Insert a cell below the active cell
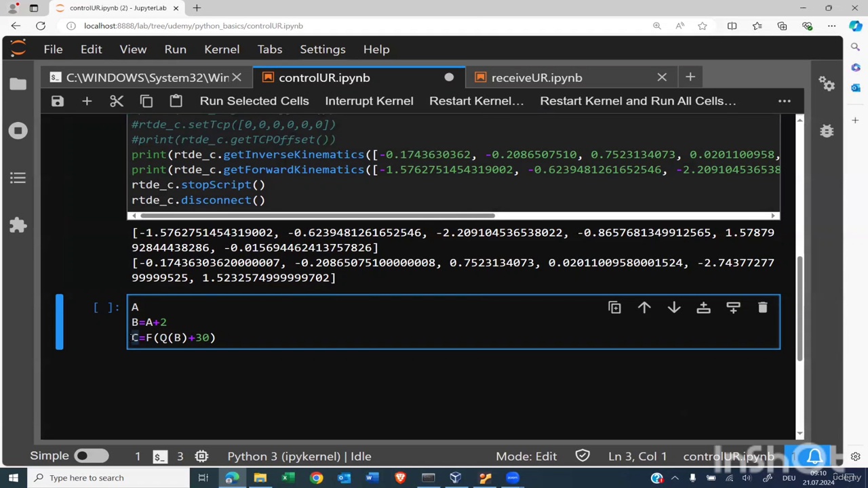 pyautogui.click(x=733, y=308)
